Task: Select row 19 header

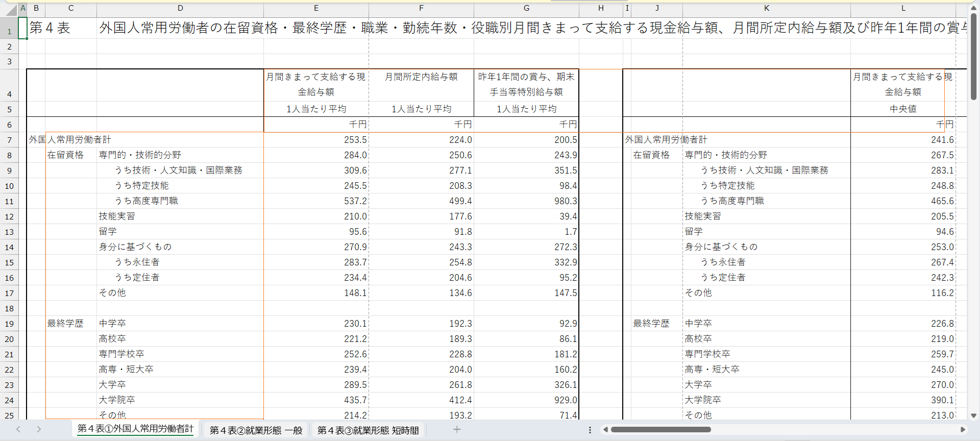Action: coord(9,324)
